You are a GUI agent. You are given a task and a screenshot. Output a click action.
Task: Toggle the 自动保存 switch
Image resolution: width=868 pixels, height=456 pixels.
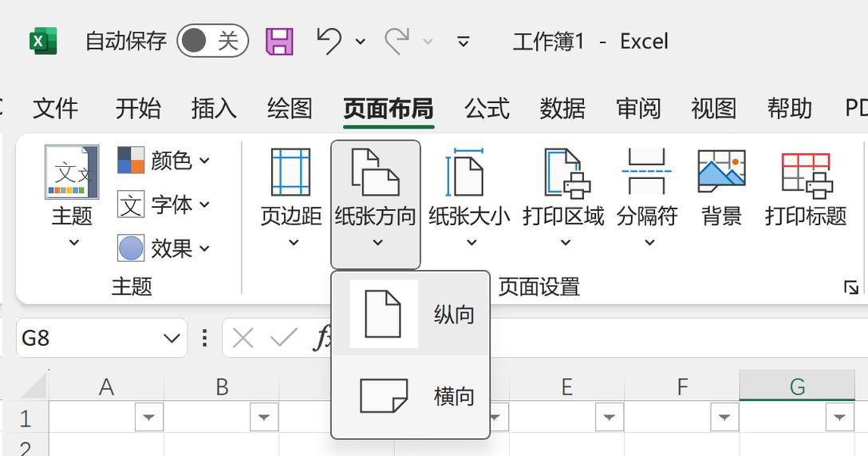tap(212, 41)
